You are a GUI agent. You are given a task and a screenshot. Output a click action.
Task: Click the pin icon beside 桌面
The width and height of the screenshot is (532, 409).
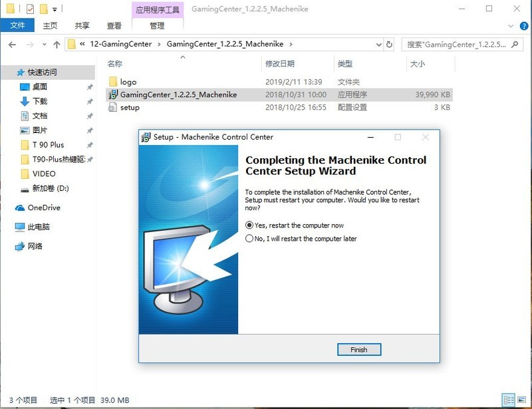point(90,87)
